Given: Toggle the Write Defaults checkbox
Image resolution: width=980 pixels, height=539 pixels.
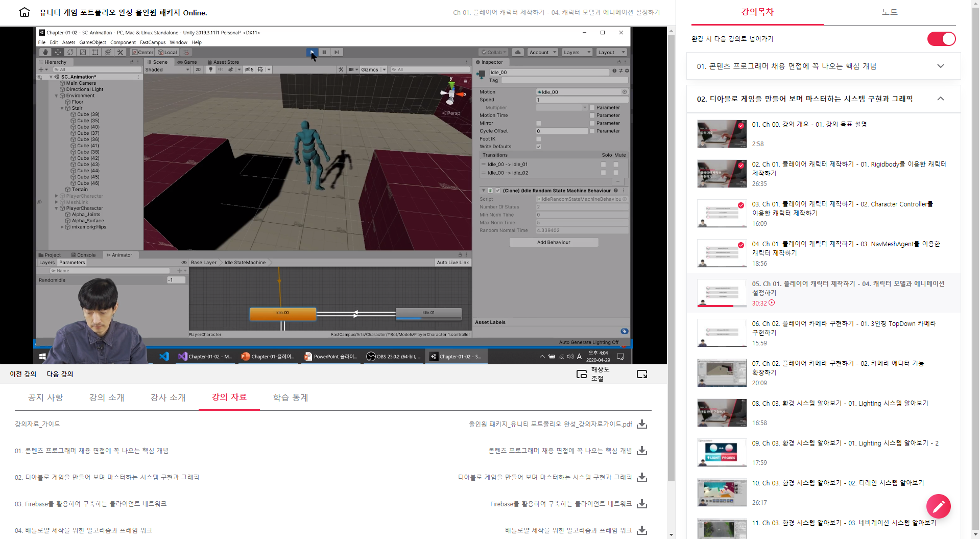Looking at the screenshot, I should coord(538,147).
